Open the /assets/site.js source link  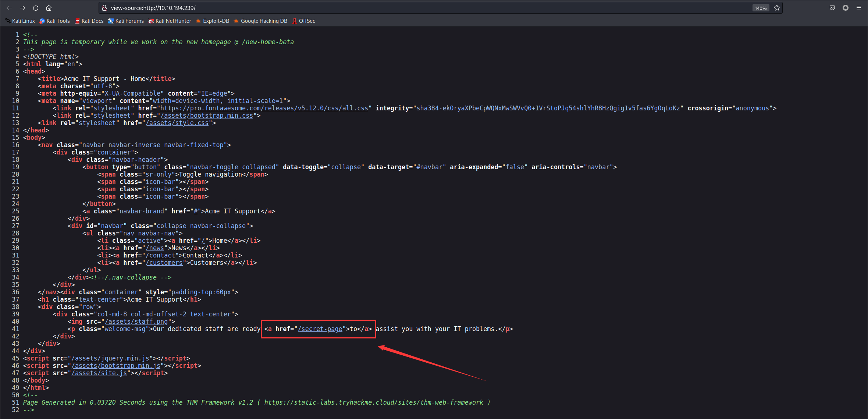[99, 373]
